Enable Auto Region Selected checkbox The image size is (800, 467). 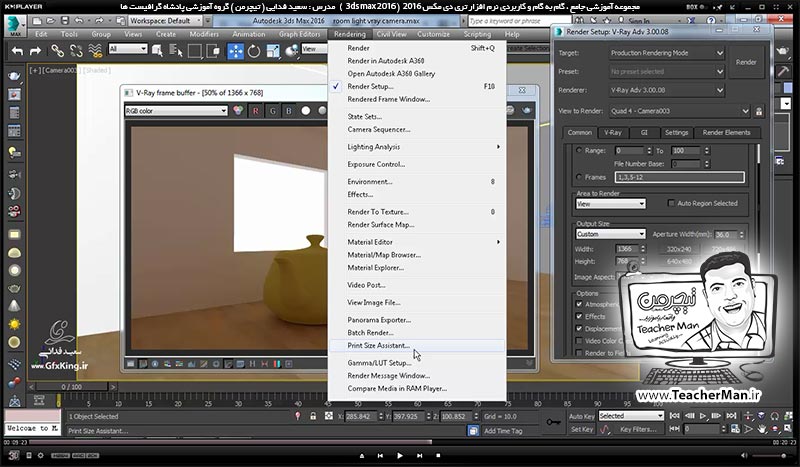click(x=671, y=203)
